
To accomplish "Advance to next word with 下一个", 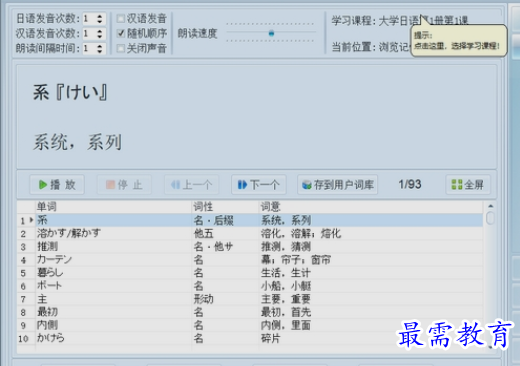I will [259, 184].
